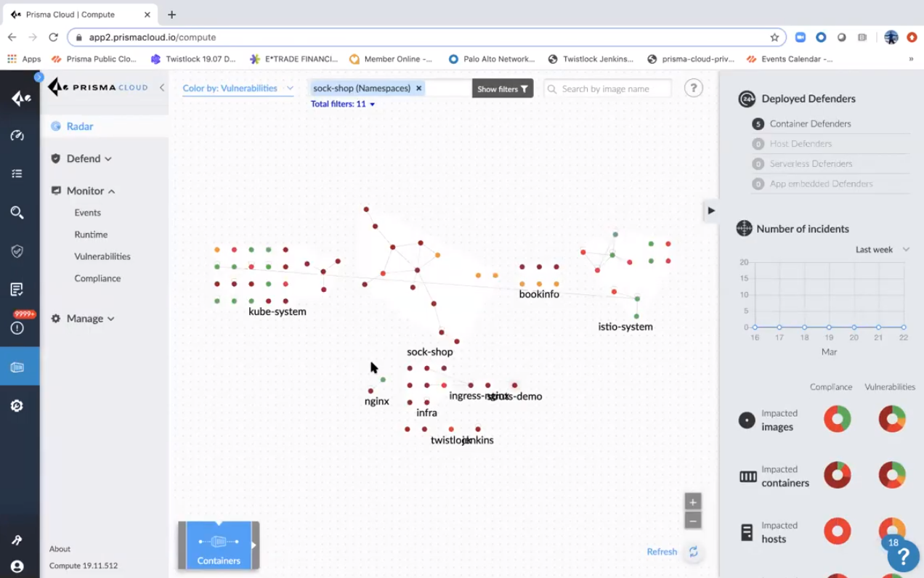Viewport: 924px width, 578px height.
Task: Open the Events Calendar bookmark
Action: point(790,60)
